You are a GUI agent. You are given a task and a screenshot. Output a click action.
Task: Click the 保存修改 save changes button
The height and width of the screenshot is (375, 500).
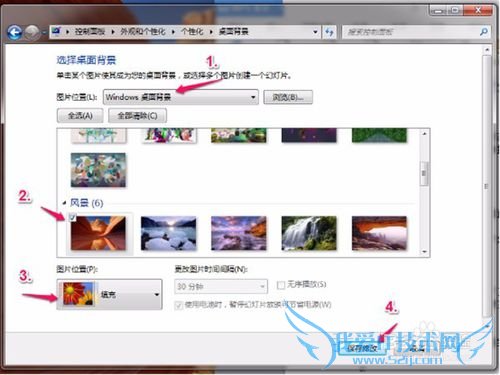click(362, 349)
